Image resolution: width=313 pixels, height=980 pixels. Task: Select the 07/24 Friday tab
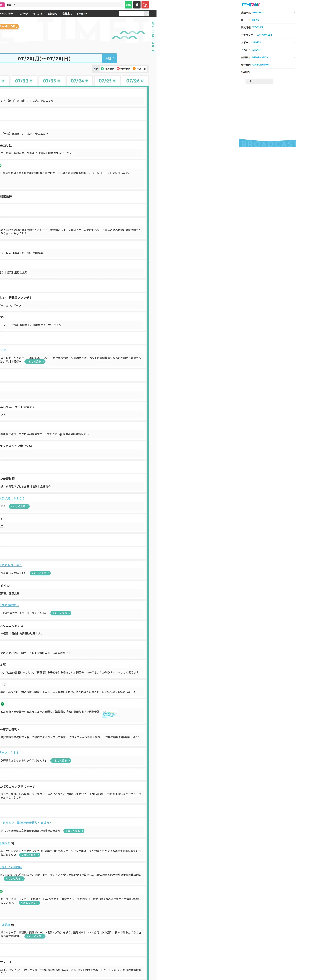click(79, 81)
